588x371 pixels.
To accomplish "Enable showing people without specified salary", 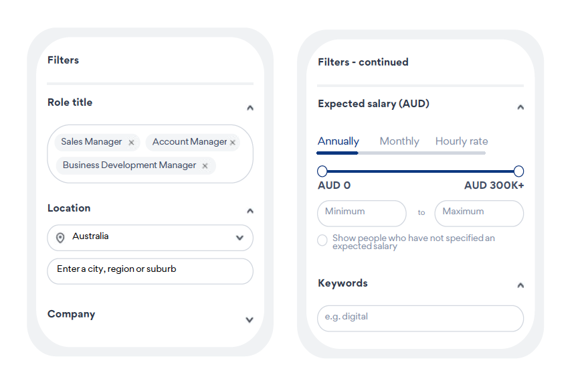I will coord(322,240).
